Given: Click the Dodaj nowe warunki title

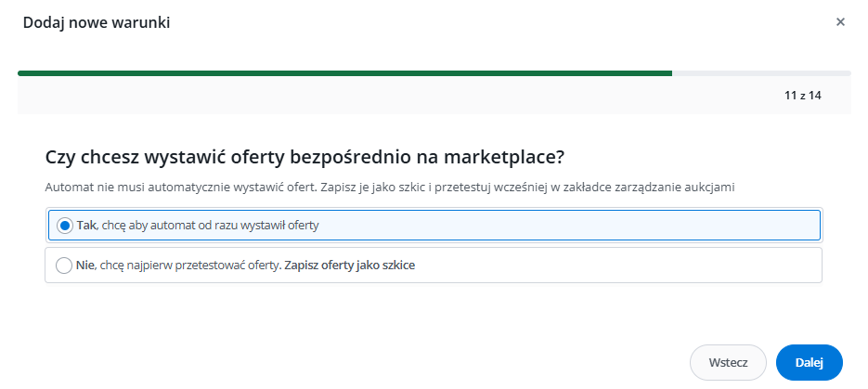Looking at the screenshot, I should pos(97,22).
